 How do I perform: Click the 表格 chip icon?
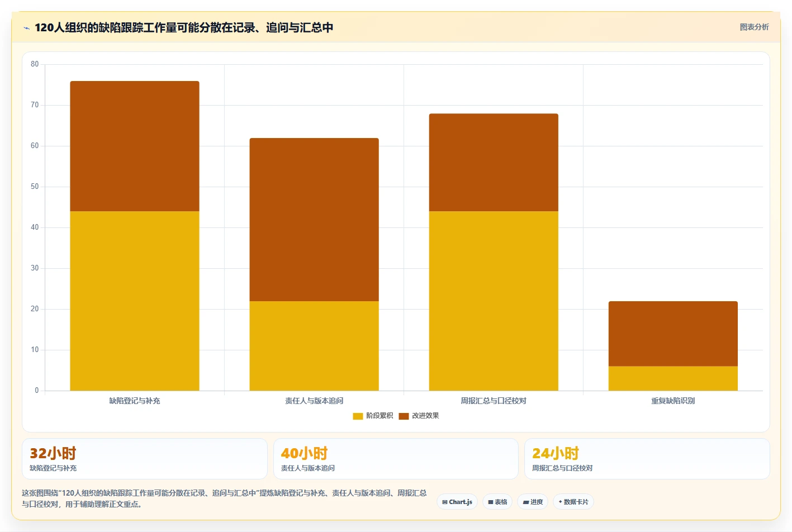coord(491,502)
